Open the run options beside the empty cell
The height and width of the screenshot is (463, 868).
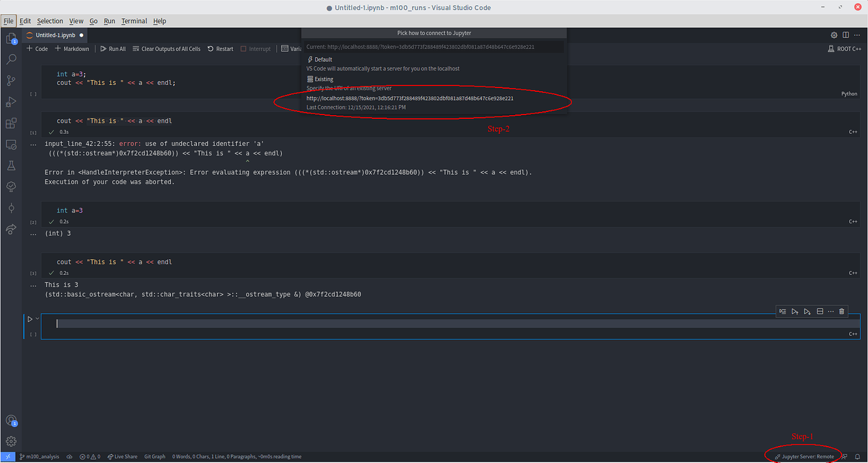pyautogui.click(x=36, y=318)
